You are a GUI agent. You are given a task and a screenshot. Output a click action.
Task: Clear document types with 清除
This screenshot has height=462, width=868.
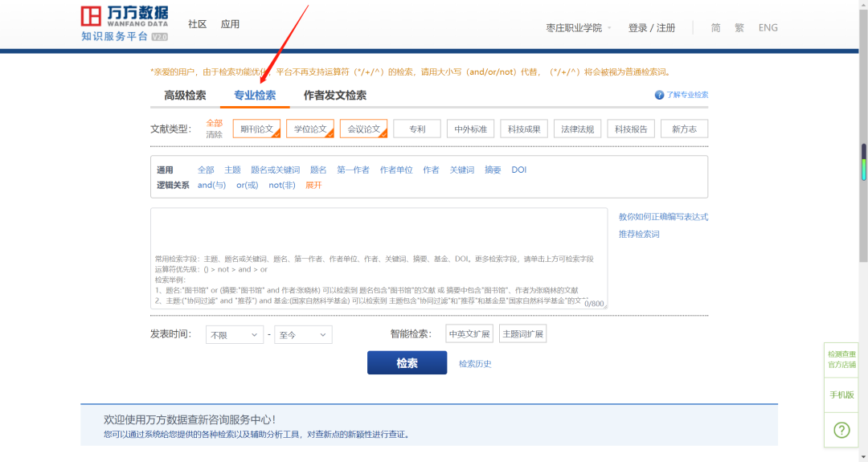click(215, 134)
